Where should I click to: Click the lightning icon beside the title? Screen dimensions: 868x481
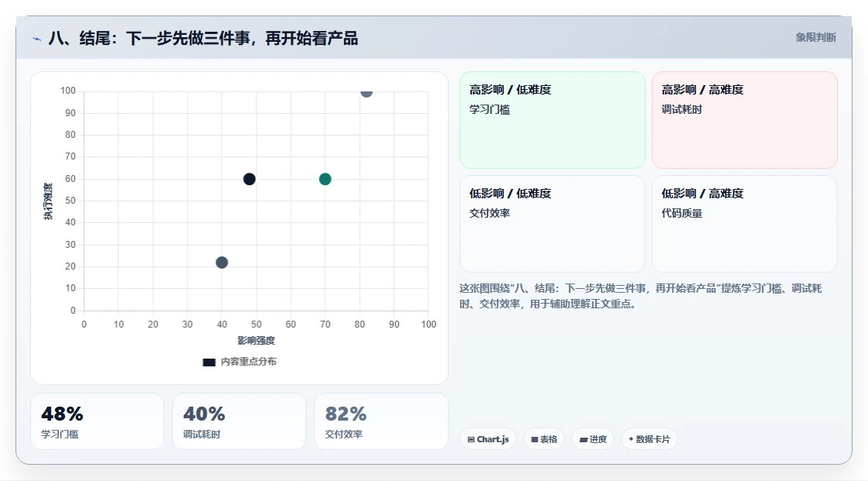[x=36, y=39]
